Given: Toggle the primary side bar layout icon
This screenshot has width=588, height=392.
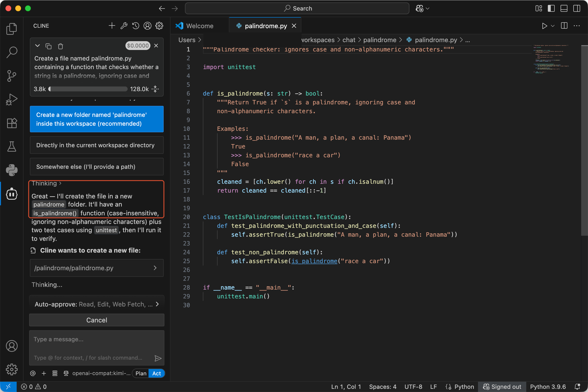Looking at the screenshot, I should [551, 9].
